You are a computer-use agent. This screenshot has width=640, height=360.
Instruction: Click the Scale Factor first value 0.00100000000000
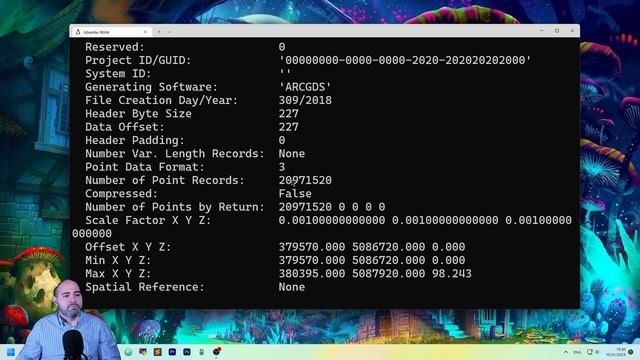point(332,220)
